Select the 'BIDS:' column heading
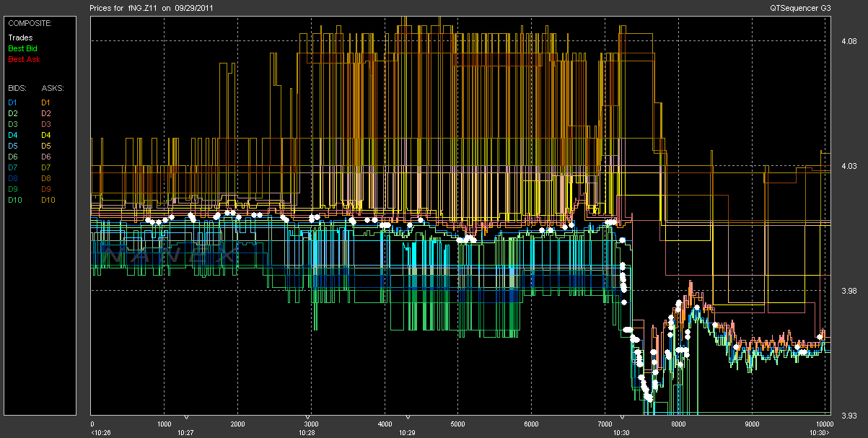Image resolution: width=868 pixels, height=438 pixels. pos(17,88)
